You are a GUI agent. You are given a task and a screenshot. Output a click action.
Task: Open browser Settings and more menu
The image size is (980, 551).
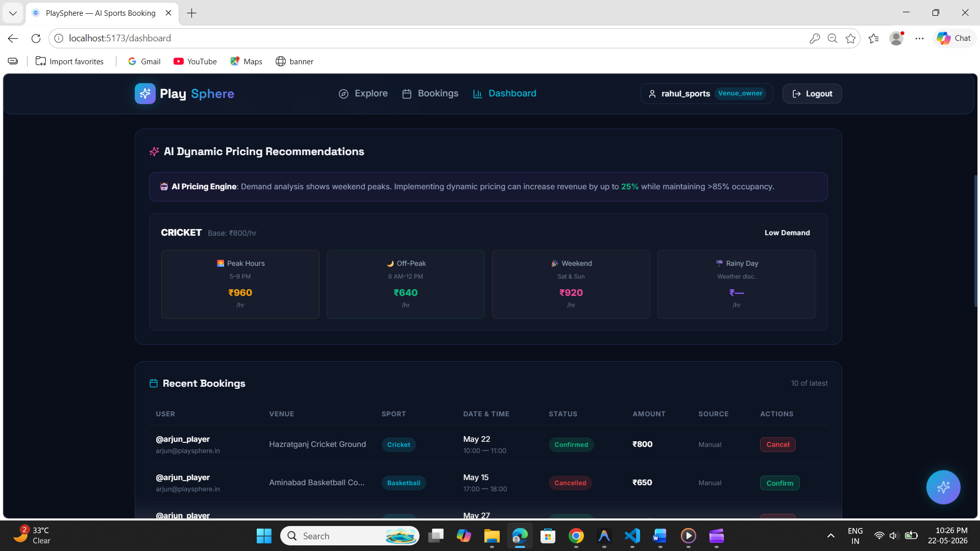(920, 38)
